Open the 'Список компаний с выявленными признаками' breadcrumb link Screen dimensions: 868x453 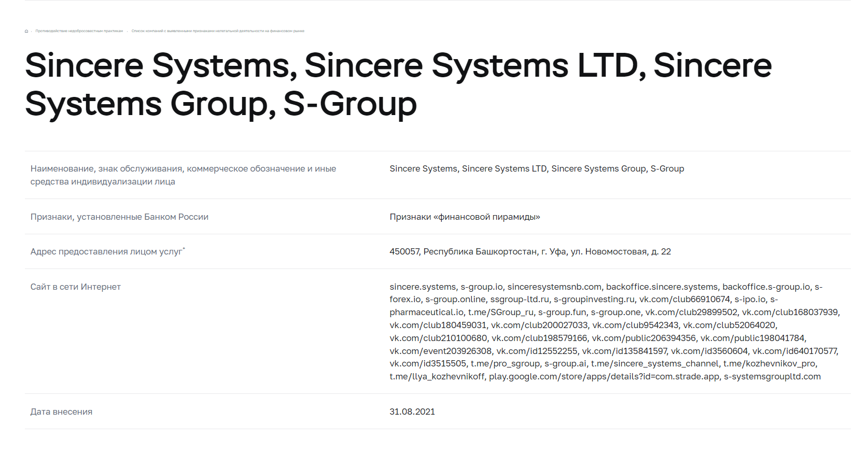coord(218,31)
